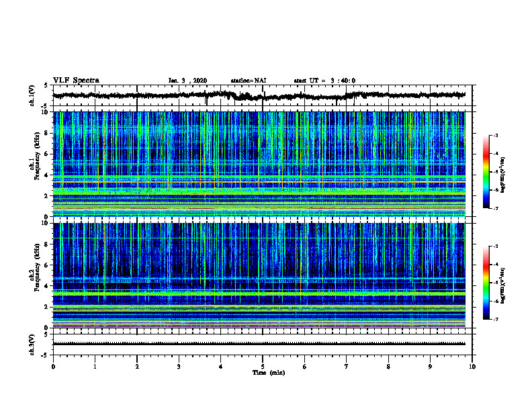This screenshot has width=532, height=411.
Task: Click the "5" tick on the Time axis
Action: (263, 367)
